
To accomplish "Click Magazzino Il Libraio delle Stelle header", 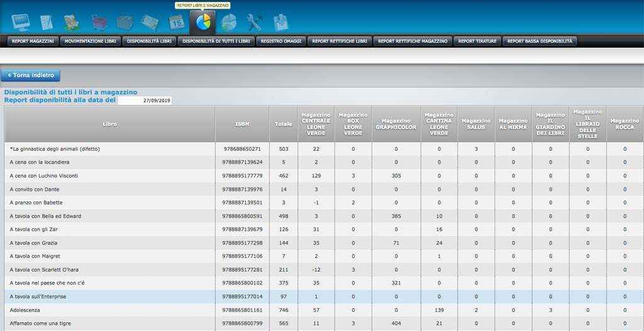I will pyautogui.click(x=588, y=124).
